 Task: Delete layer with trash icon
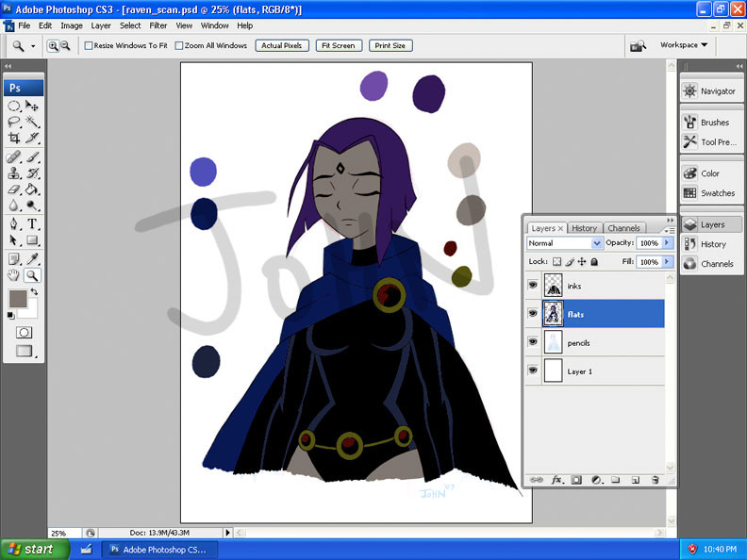coord(656,480)
